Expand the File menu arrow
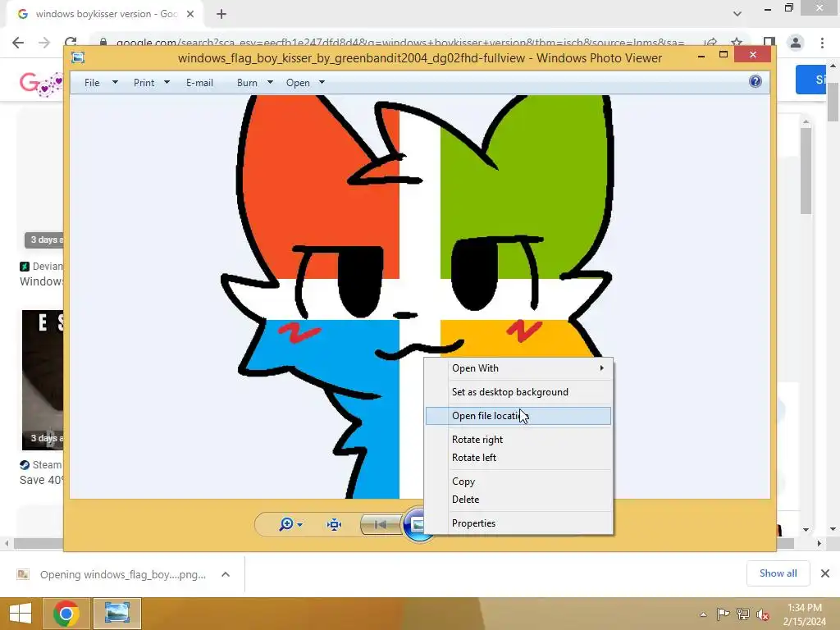This screenshot has height=630, width=840. [x=115, y=83]
